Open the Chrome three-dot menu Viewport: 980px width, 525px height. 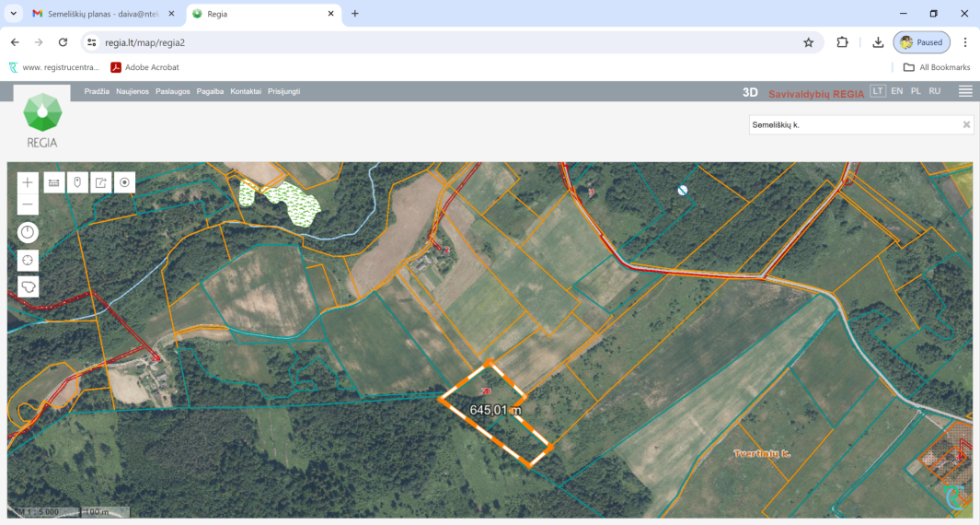pos(965,42)
